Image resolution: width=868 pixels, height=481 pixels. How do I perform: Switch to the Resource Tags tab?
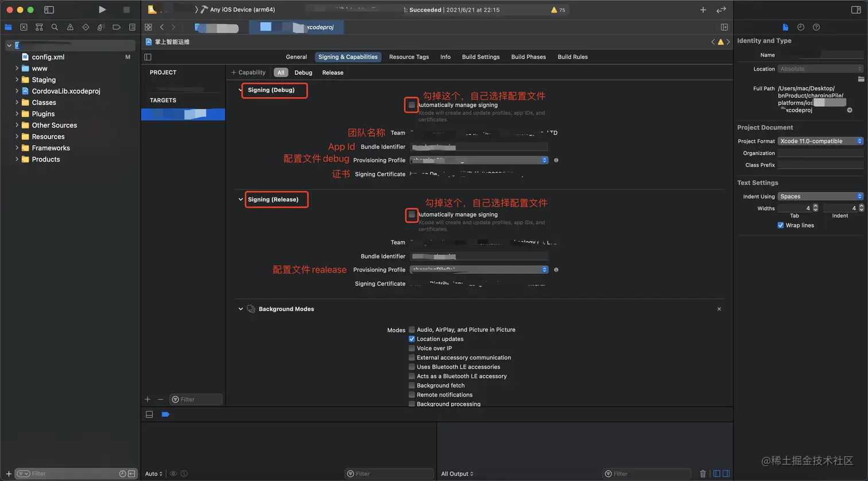409,57
